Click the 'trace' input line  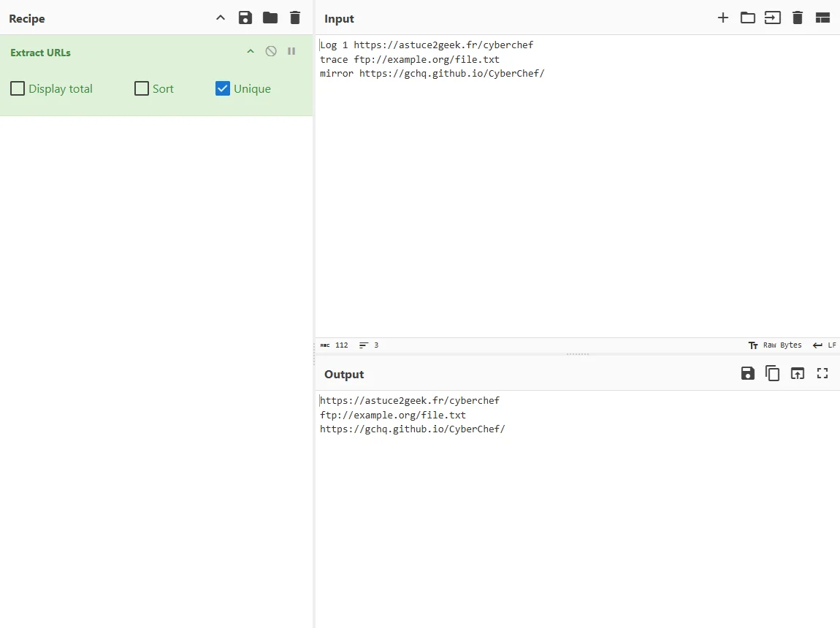pos(409,59)
